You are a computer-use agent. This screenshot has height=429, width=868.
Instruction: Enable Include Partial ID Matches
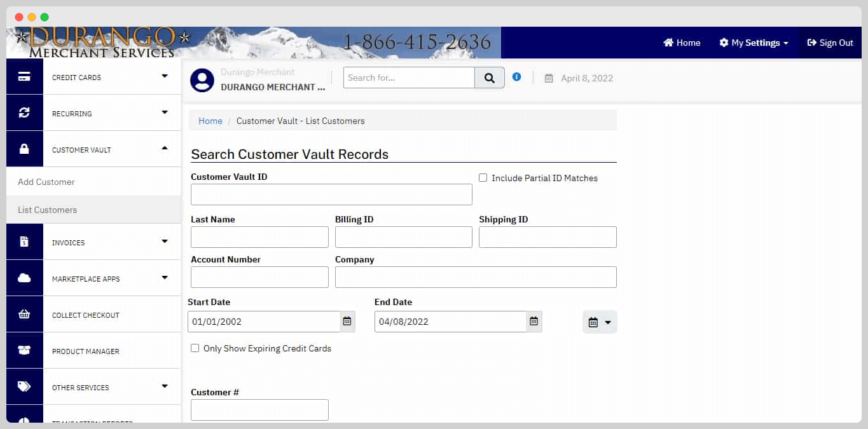point(483,178)
